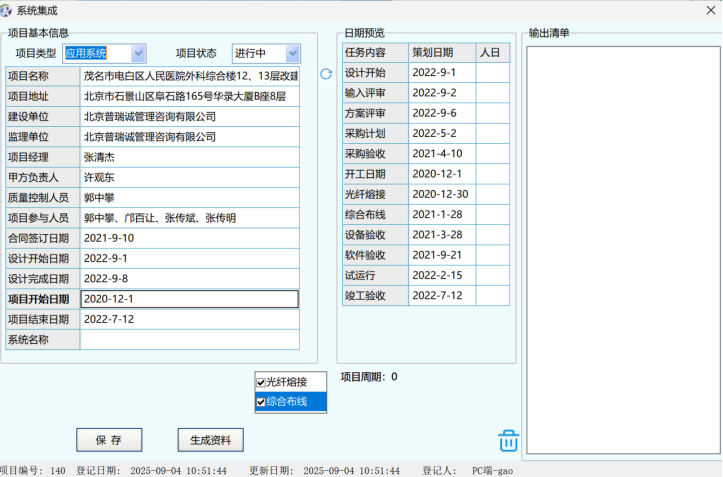Click the 保存 button
Viewport: 723px width, 477px height.
point(109,440)
